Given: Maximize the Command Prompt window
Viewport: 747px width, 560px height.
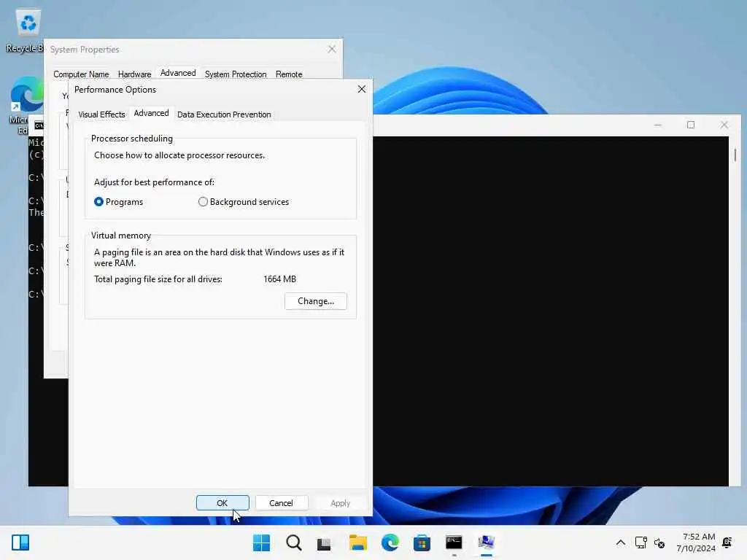Looking at the screenshot, I should 691,125.
